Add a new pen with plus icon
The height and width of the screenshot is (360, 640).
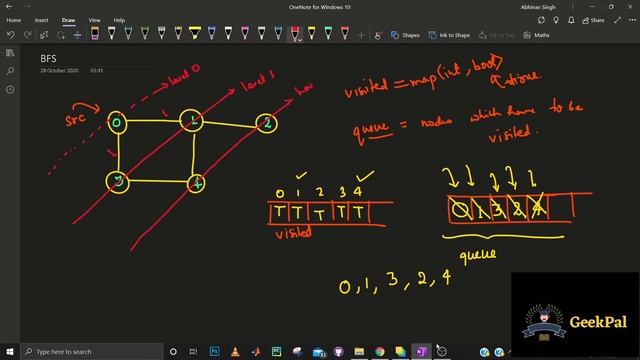tap(361, 36)
